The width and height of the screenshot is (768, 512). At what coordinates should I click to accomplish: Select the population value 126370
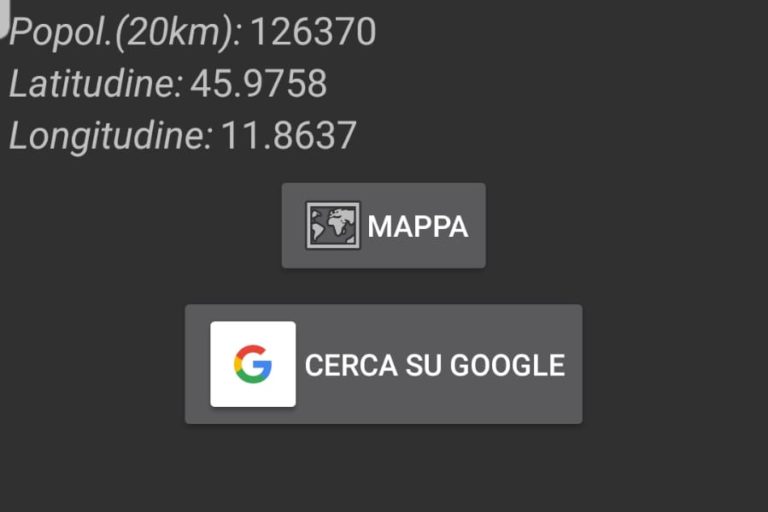pos(313,32)
